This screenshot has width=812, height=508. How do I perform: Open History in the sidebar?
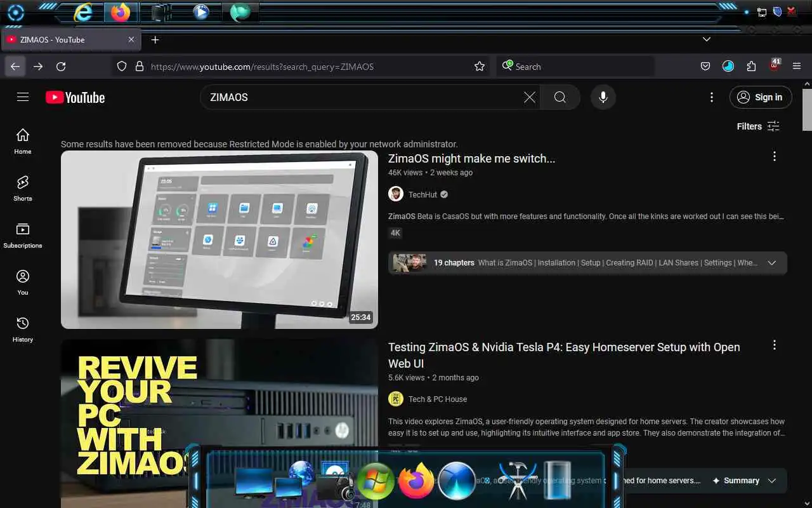pyautogui.click(x=23, y=329)
